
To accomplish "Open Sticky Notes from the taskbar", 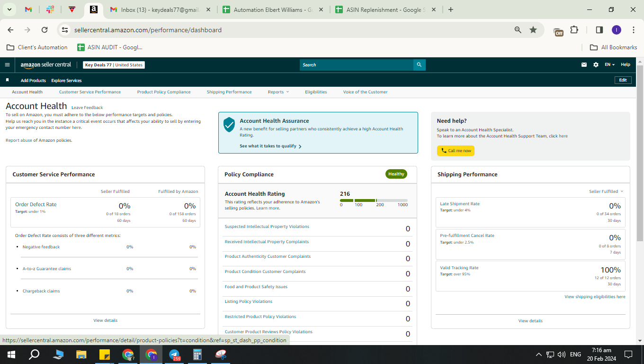I will [105, 355].
